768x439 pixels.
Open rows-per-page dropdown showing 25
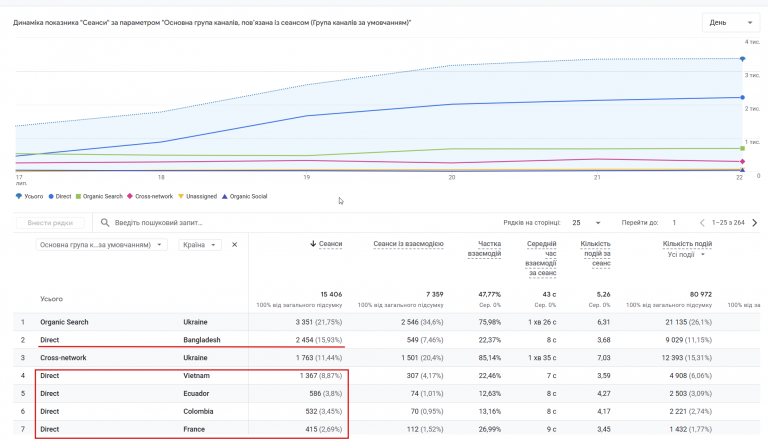point(586,222)
